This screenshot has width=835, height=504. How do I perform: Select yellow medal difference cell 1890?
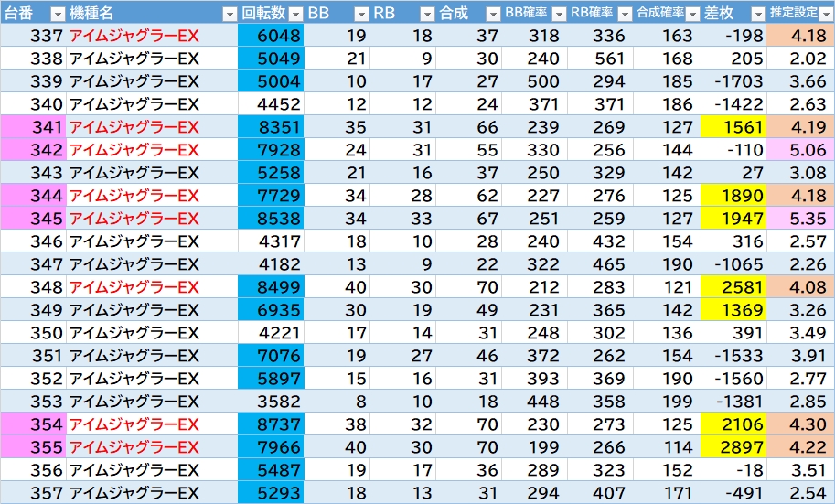click(x=733, y=196)
